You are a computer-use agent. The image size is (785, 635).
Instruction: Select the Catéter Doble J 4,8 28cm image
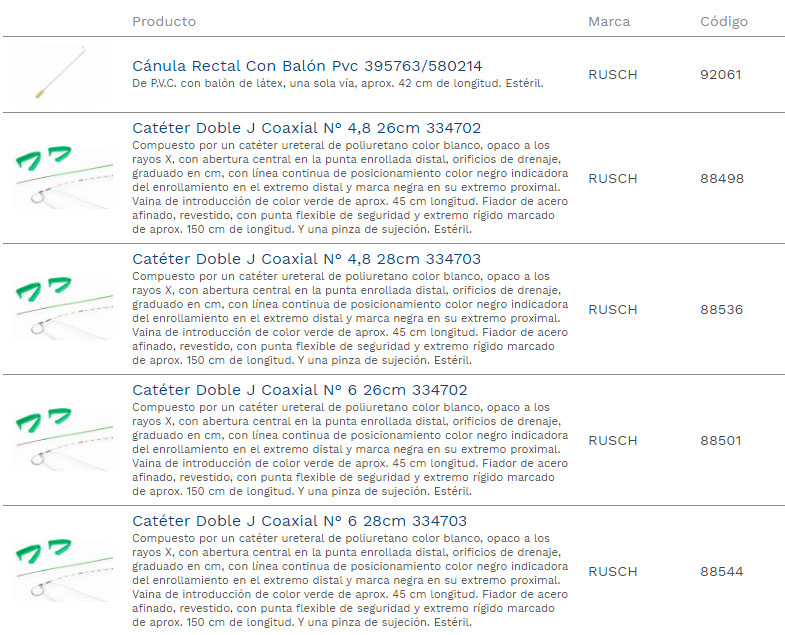coord(64,309)
